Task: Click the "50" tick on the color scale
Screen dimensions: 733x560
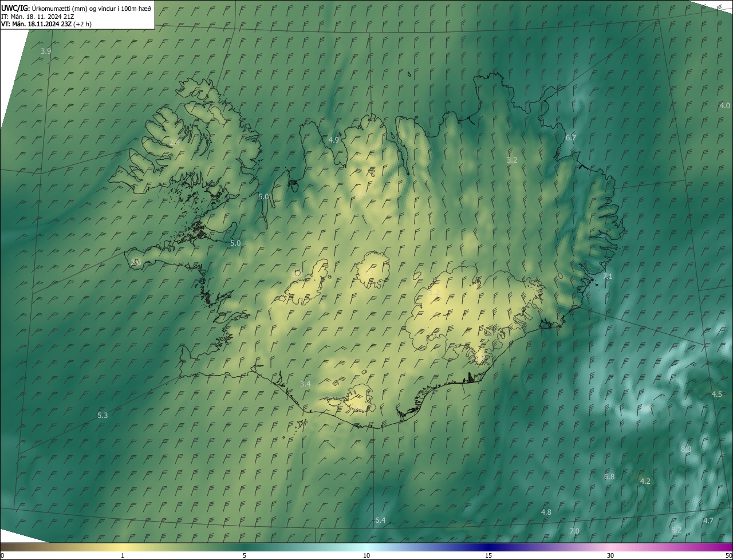Action: click(728, 556)
